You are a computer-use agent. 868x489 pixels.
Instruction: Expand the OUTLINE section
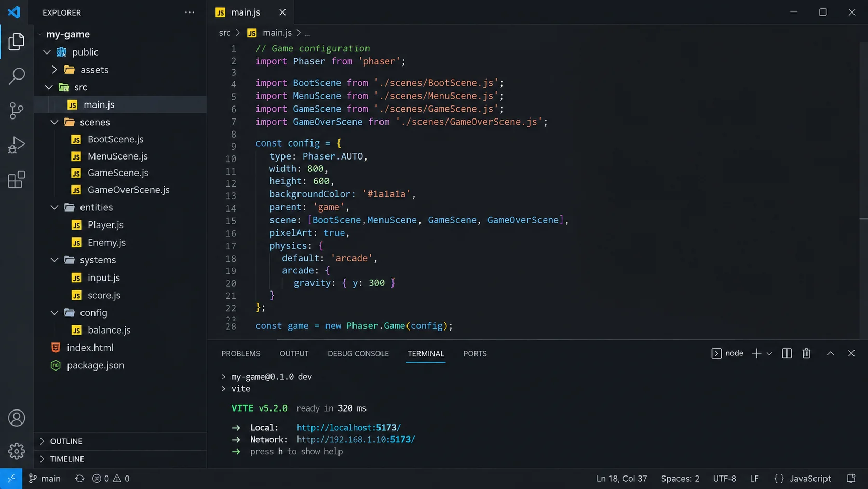120,441
